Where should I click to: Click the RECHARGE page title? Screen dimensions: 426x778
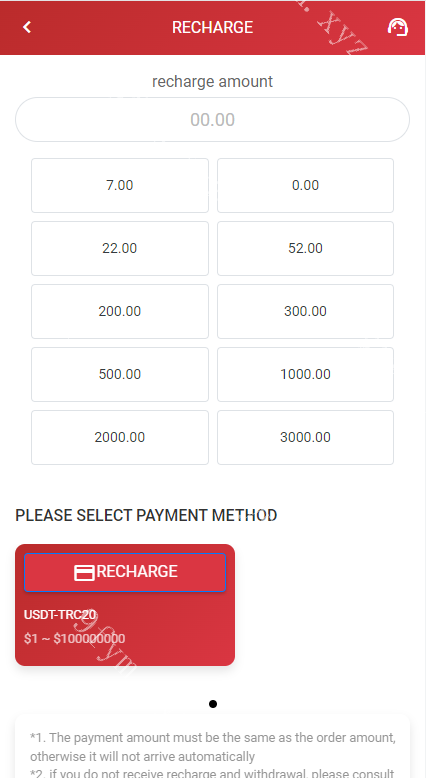[x=213, y=27]
